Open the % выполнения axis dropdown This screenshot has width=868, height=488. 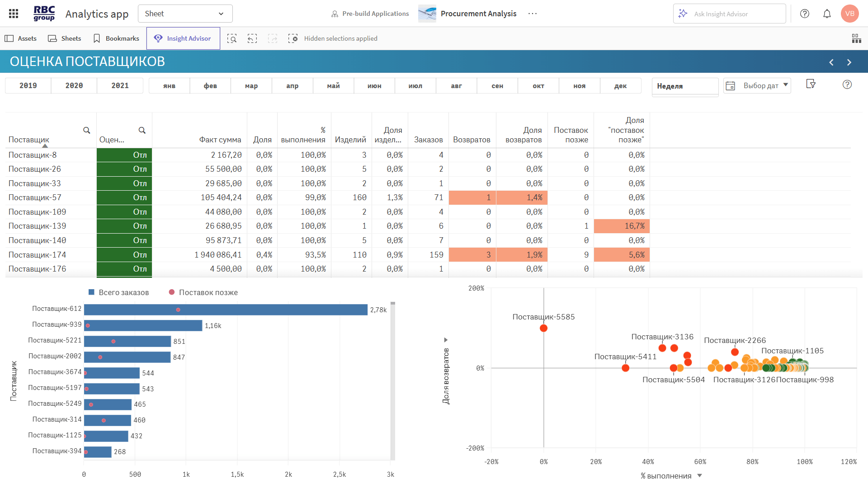point(700,475)
